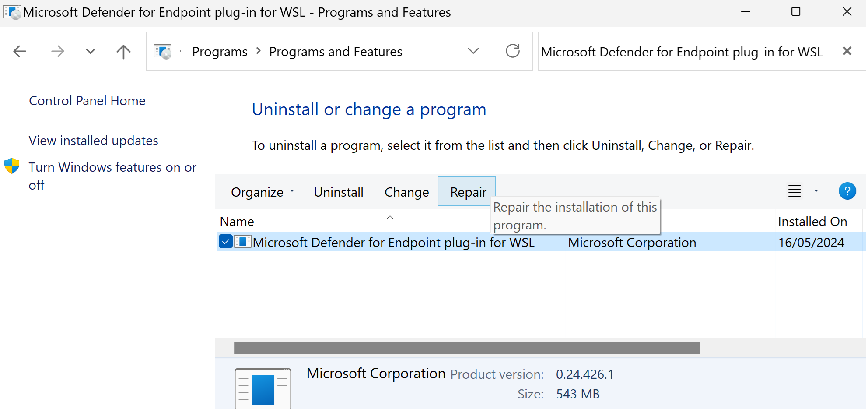The image size is (868, 409).
Task: Click the Control Panel icon in address bar
Action: [163, 52]
